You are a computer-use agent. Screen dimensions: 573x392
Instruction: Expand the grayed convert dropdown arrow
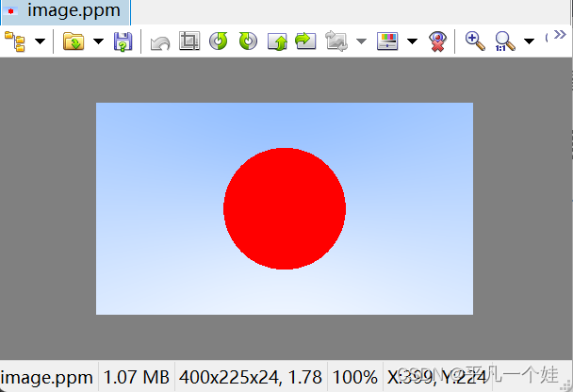click(361, 41)
